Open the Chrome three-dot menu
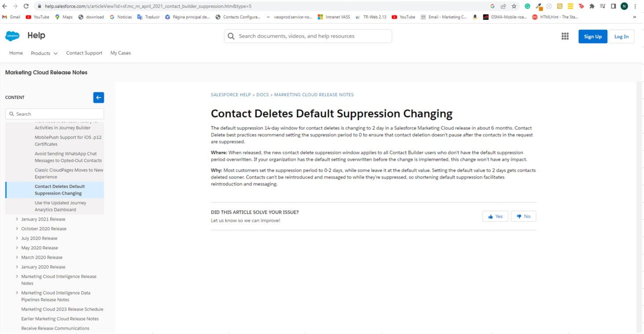644x334 pixels. click(x=635, y=7)
